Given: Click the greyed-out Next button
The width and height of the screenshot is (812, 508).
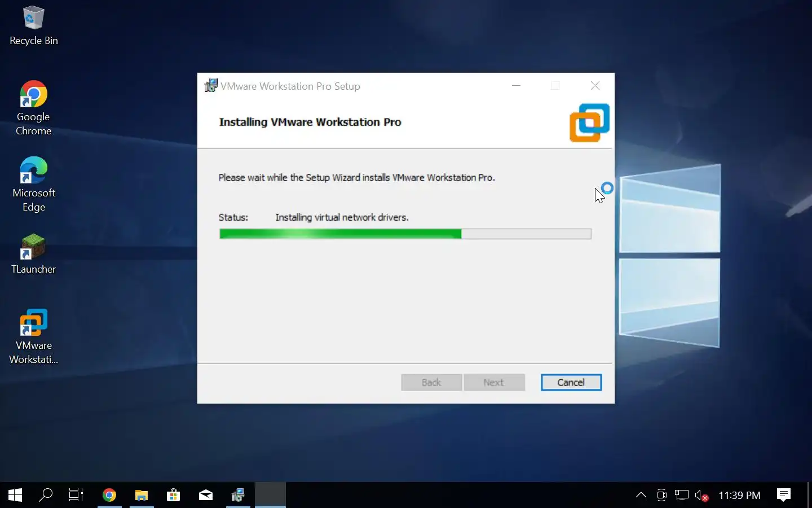Looking at the screenshot, I should 494,382.
